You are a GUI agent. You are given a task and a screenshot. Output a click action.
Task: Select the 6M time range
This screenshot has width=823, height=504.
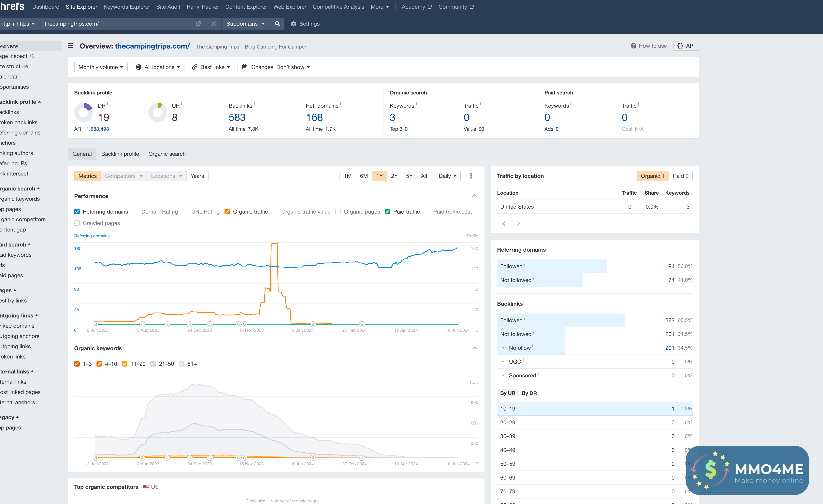[x=363, y=176]
